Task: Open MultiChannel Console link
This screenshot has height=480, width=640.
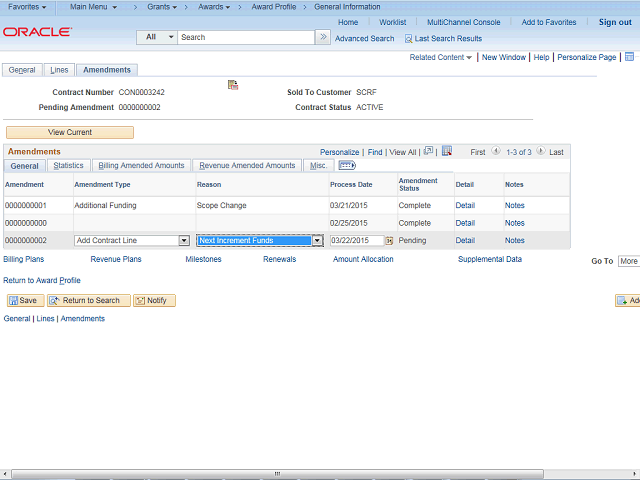Action: pyautogui.click(x=464, y=22)
